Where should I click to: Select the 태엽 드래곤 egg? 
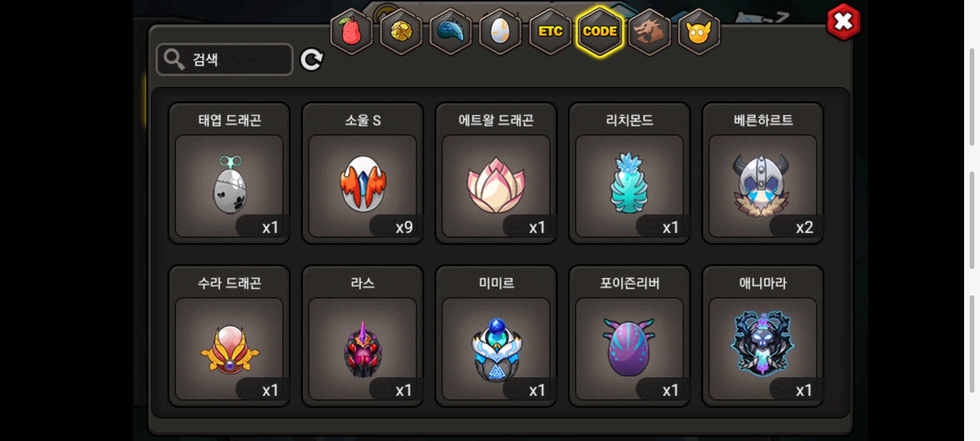[x=229, y=173]
